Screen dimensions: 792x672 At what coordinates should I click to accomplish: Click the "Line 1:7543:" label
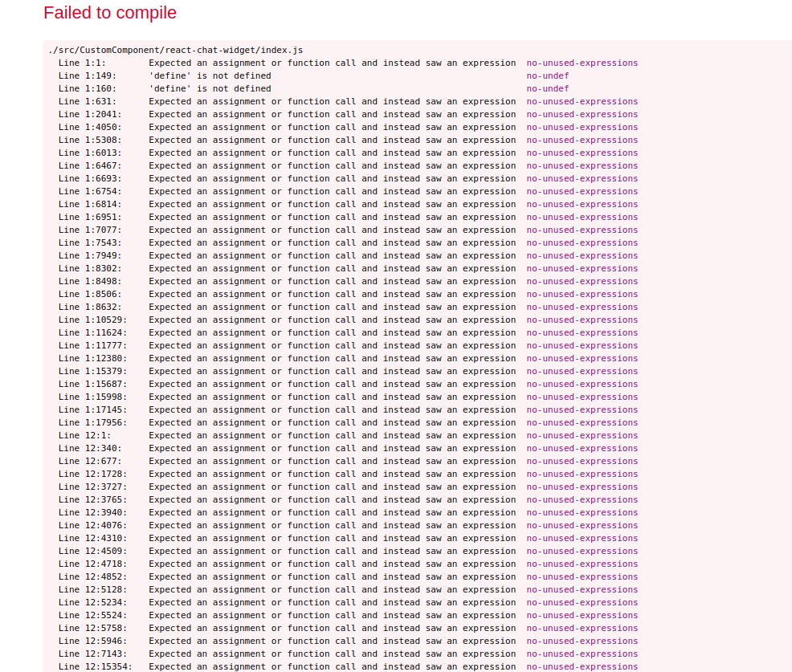click(90, 242)
